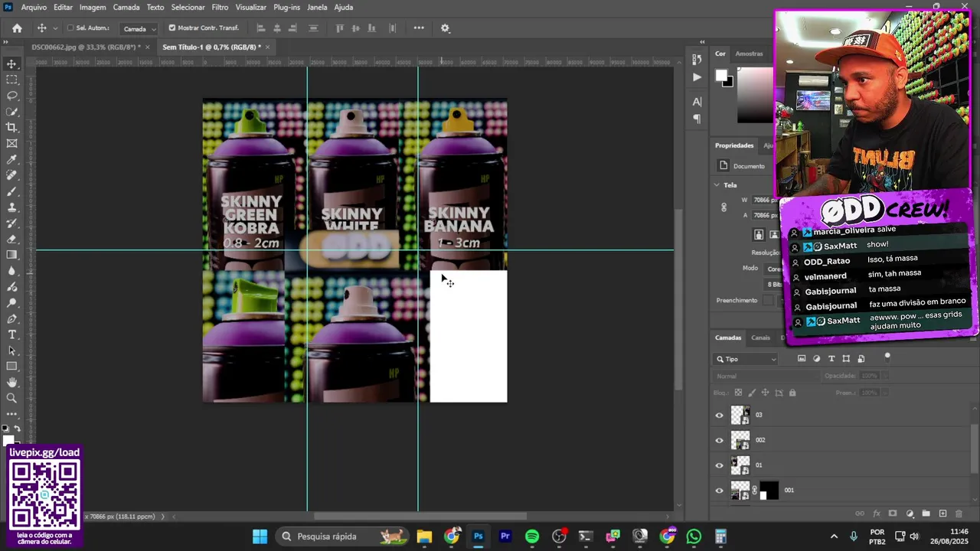
Task: Open the three-dots more align options
Action: (x=419, y=28)
